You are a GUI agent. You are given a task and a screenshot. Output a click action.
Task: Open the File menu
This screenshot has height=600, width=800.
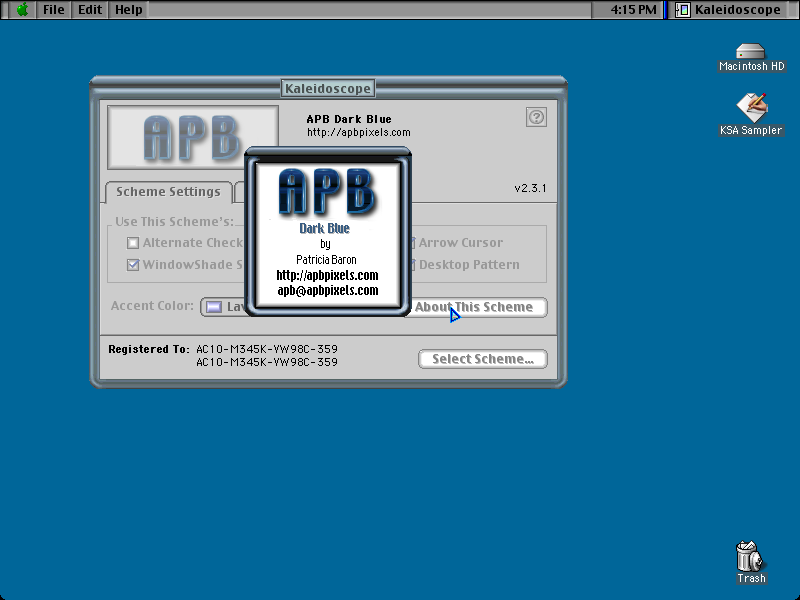[54, 10]
